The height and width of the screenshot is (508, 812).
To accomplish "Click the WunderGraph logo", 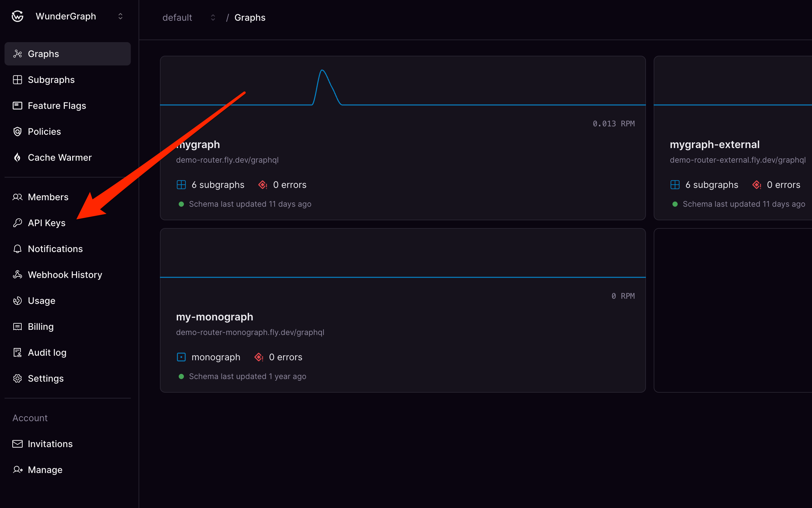I will [x=17, y=16].
